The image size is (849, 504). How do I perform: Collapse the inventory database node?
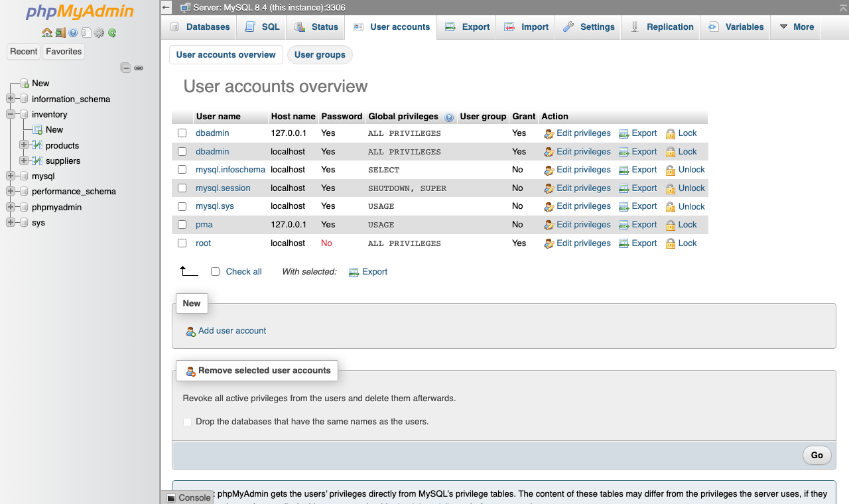coord(11,114)
